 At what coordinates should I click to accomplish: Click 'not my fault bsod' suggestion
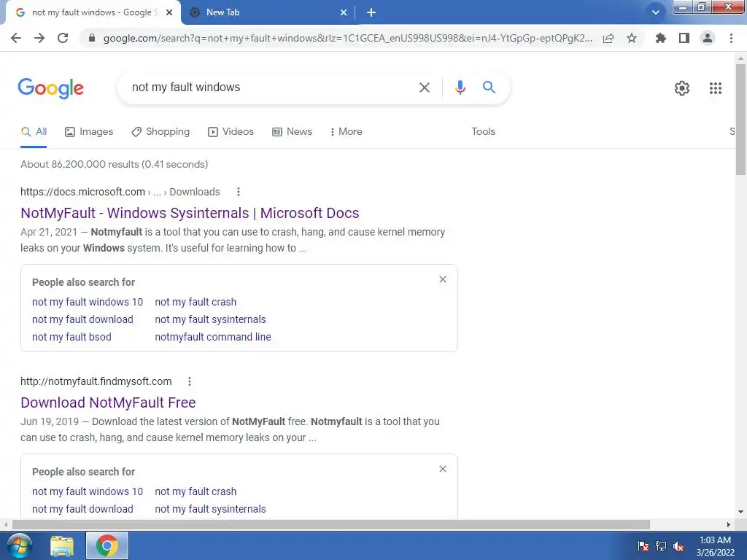pyautogui.click(x=71, y=337)
